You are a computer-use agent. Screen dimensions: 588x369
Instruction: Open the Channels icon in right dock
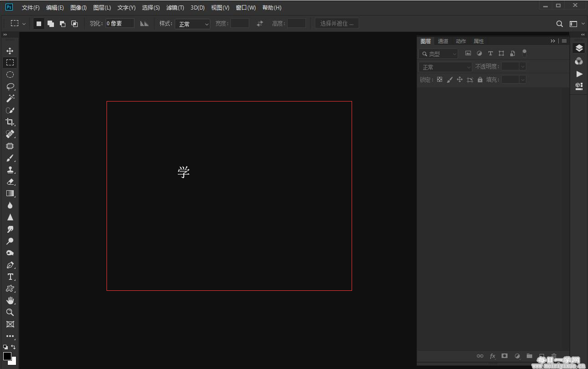(579, 61)
